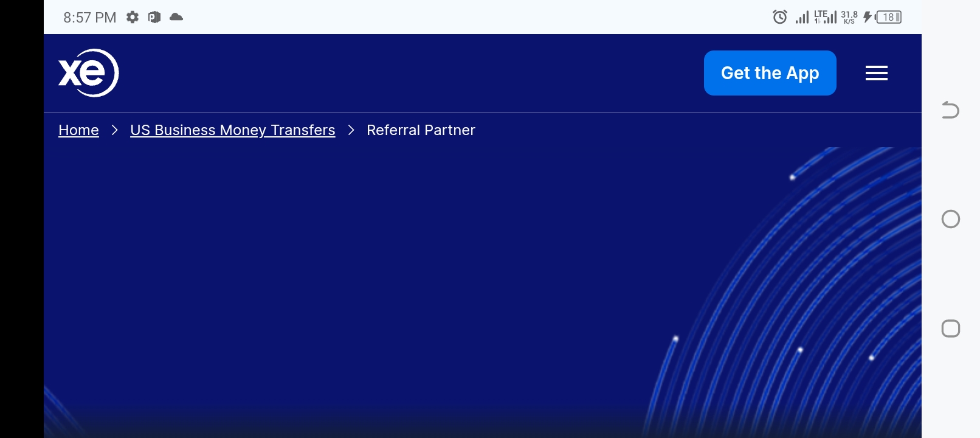Tap the settings gear status icon
The width and height of the screenshot is (980, 438).
coord(133,17)
